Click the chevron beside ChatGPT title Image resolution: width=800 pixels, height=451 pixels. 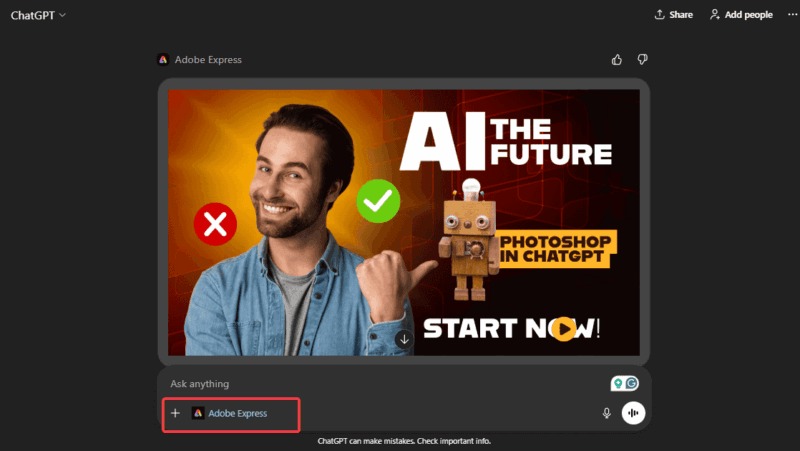coord(62,15)
